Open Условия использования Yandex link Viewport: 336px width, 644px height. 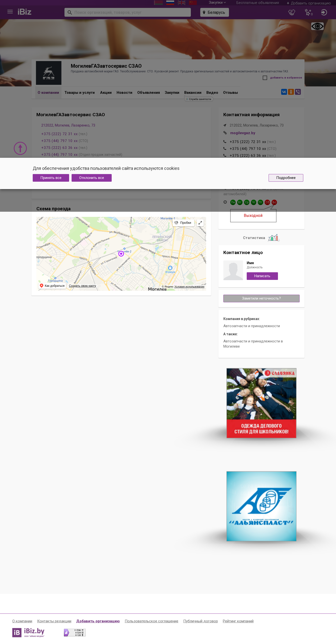(x=189, y=287)
